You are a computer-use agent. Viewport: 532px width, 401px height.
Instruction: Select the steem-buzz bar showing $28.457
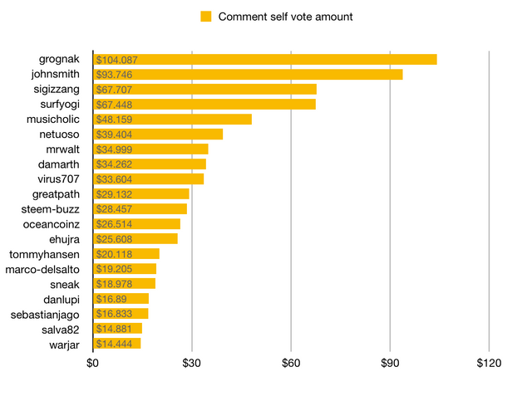pyautogui.click(x=140, y=209)
